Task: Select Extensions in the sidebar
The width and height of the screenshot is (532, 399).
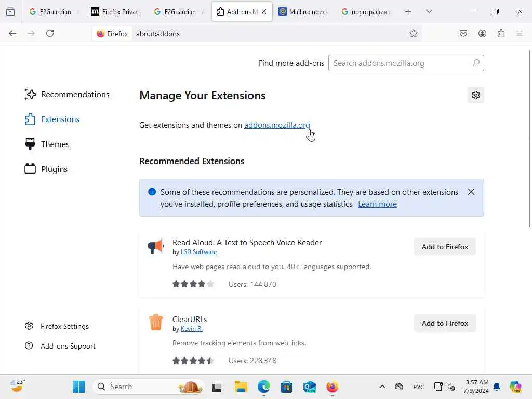Action: tap(52, 119)
